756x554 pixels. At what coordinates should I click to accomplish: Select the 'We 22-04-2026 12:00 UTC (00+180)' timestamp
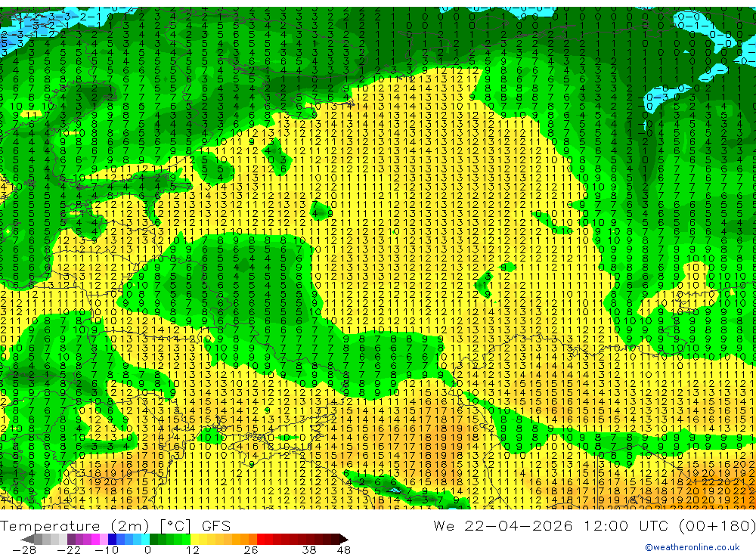(x=594, y=525)
